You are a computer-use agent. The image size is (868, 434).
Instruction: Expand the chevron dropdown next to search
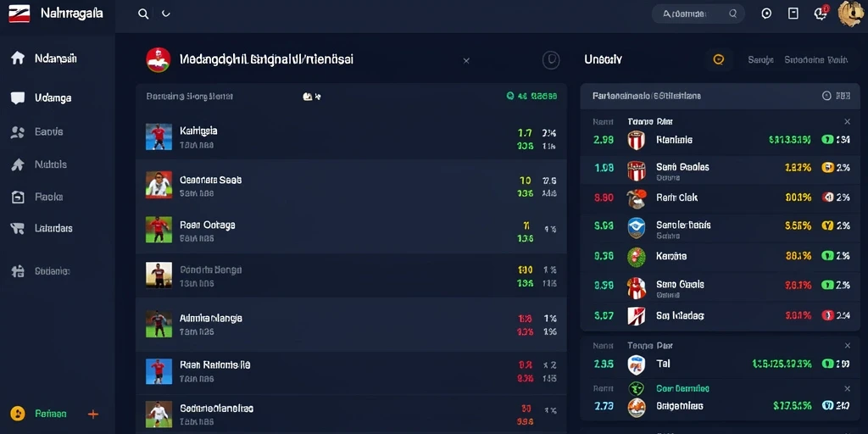point(165,14)
